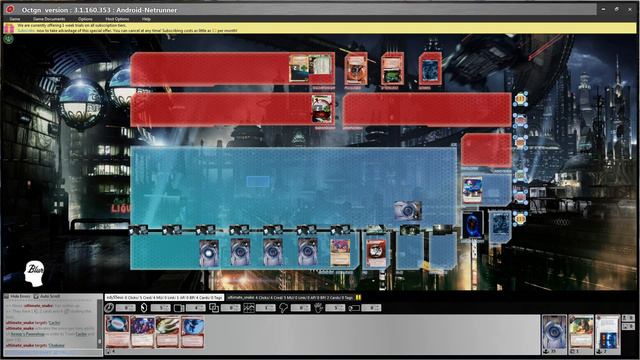640x360 pixels.
Task: Open the Host Options menu
Action: pos(117,19)
